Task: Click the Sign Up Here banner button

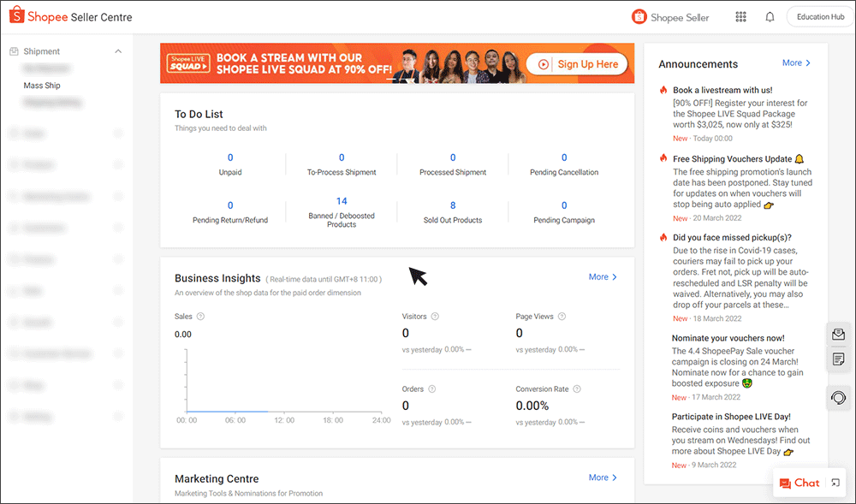Action: [x=575, y=62]
